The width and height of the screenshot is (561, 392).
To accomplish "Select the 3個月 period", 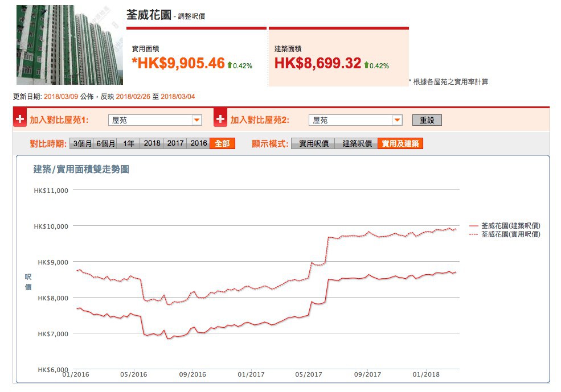I will pos(81,143).
